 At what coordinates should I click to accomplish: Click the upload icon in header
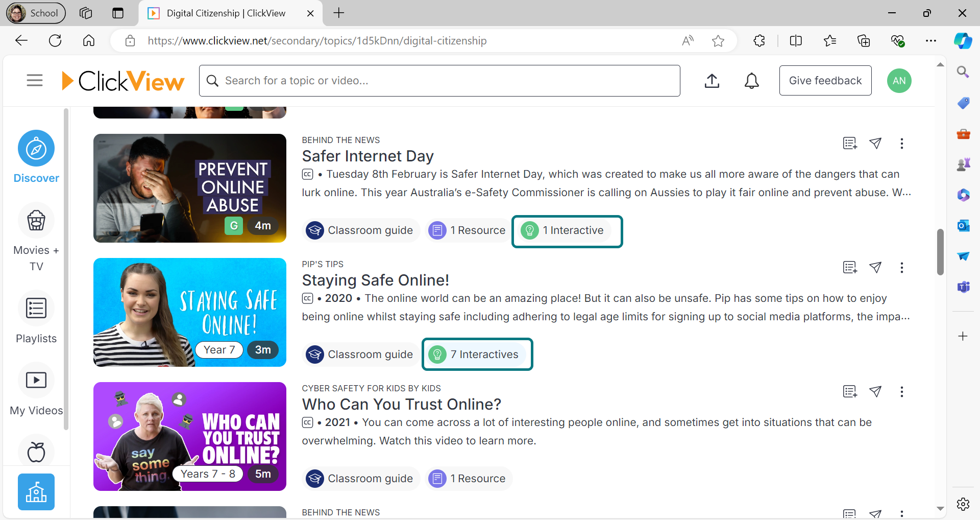(x=712, y=81)
